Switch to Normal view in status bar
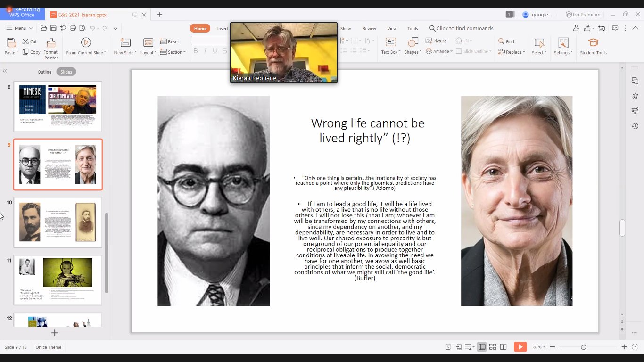 pos(482,347)
